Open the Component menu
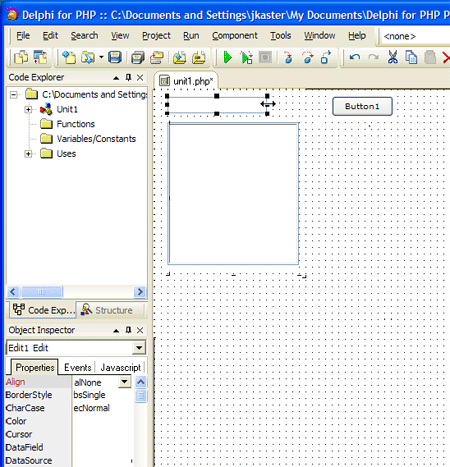Screen dimensions: 450x467 pos(235,36)
